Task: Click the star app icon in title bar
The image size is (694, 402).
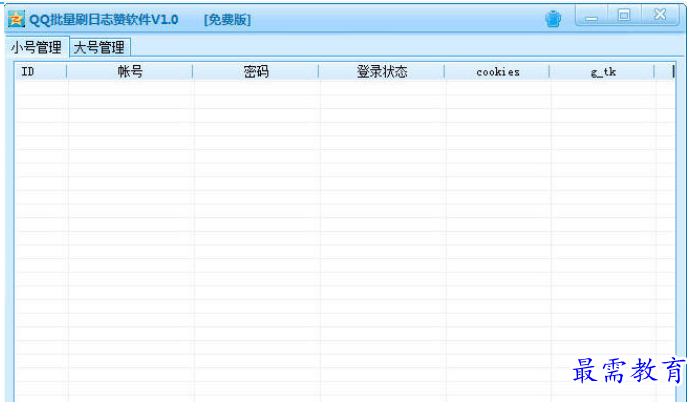Action: pos(16,19)
